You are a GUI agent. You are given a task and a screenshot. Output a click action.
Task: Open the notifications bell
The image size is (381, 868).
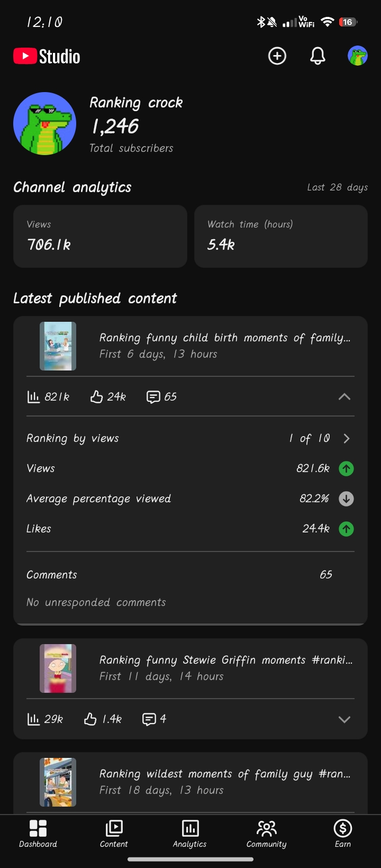click(317, 56)
